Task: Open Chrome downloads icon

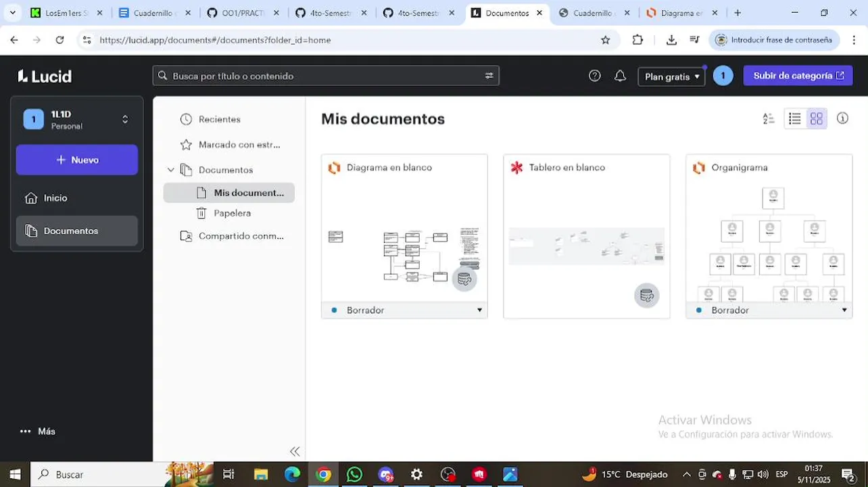Action: pyautogui.click(x=671, y=40)
